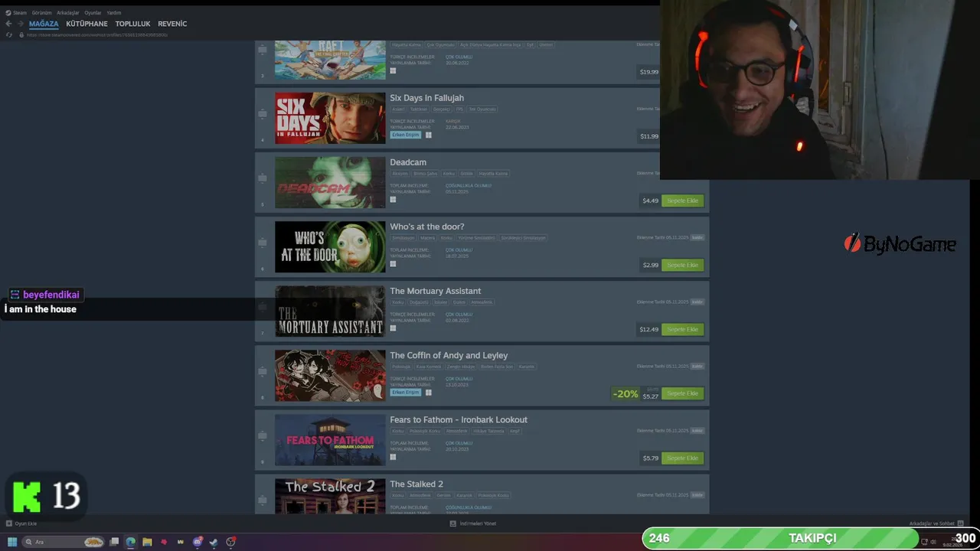This screenshot has height=551, width=980.
Task: Switch to the TOPLULUK tab
Action: coord(132,24)
